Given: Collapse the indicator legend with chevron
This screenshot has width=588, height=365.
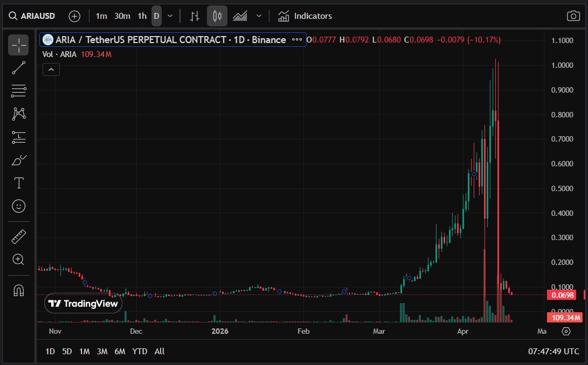Looking at the screenshot, I should 51,69.
